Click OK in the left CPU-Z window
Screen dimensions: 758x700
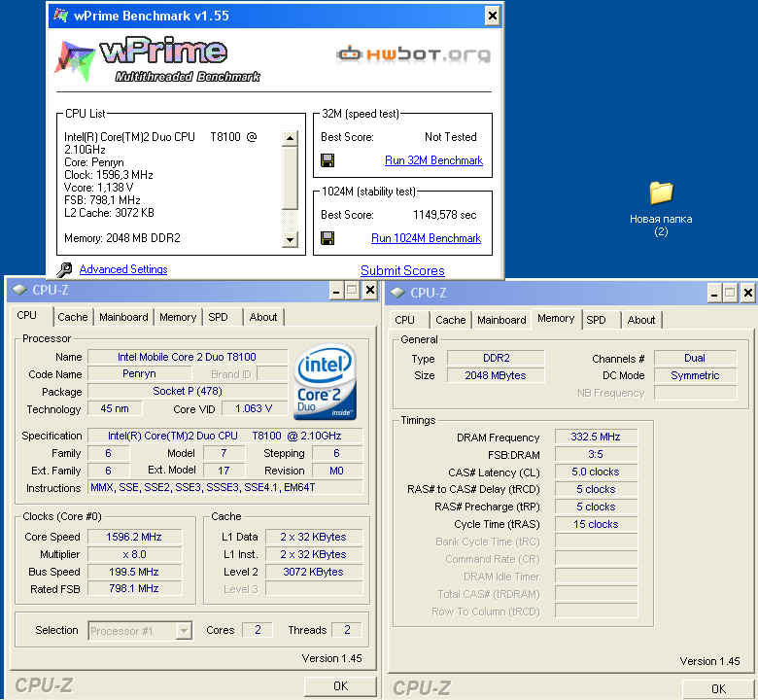click(340, 686)
